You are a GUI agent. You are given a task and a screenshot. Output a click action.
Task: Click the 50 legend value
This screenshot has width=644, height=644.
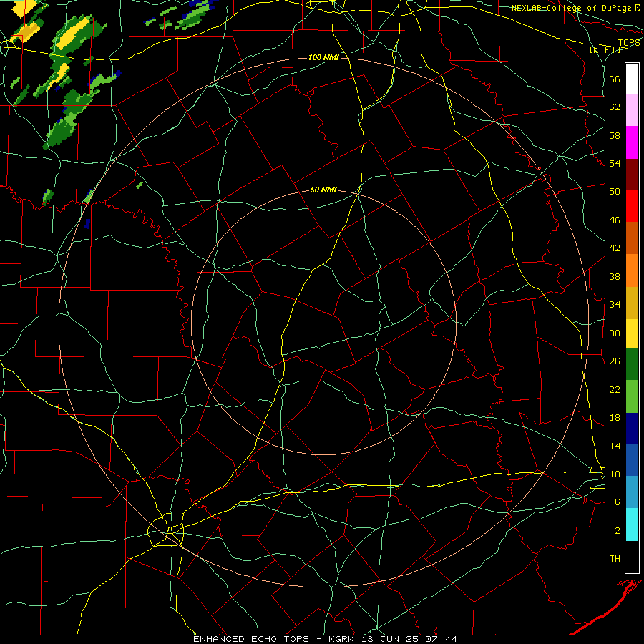615,192
